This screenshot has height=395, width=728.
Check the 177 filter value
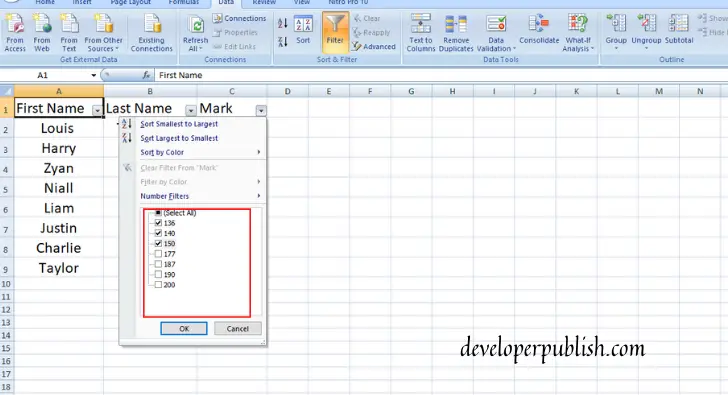pyautogui.click(x=158, y=254)
